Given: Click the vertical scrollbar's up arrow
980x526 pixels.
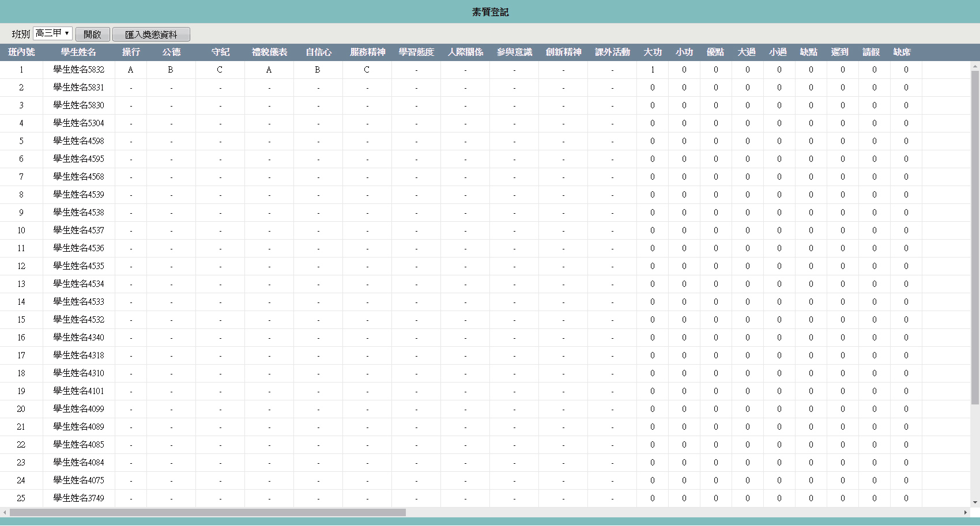Looking at the screenshot, I should click(975, 66).
